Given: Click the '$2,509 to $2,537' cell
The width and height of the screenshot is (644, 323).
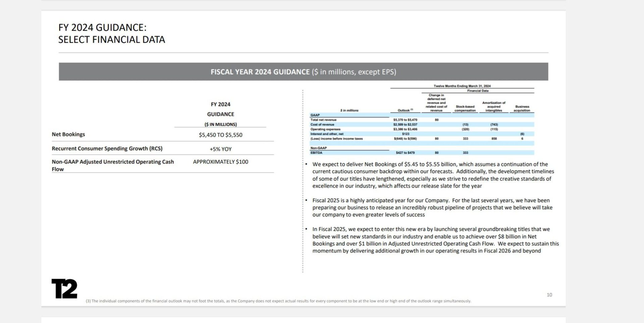Looking at the screenshot, I should pyautogui.click(x=405, y=125).
